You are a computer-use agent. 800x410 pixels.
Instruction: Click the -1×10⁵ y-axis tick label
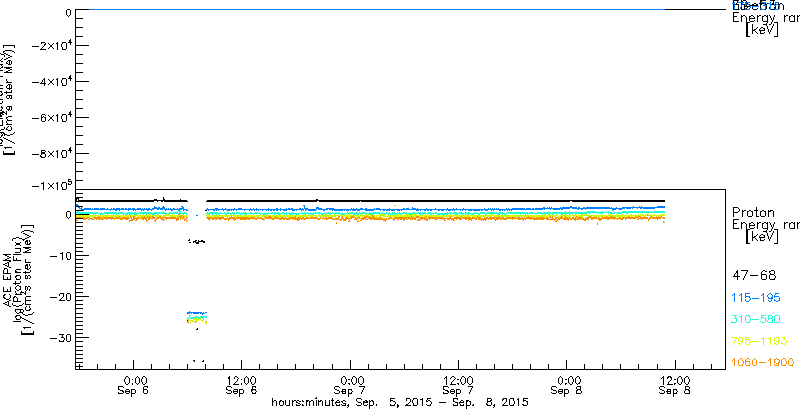51,184
